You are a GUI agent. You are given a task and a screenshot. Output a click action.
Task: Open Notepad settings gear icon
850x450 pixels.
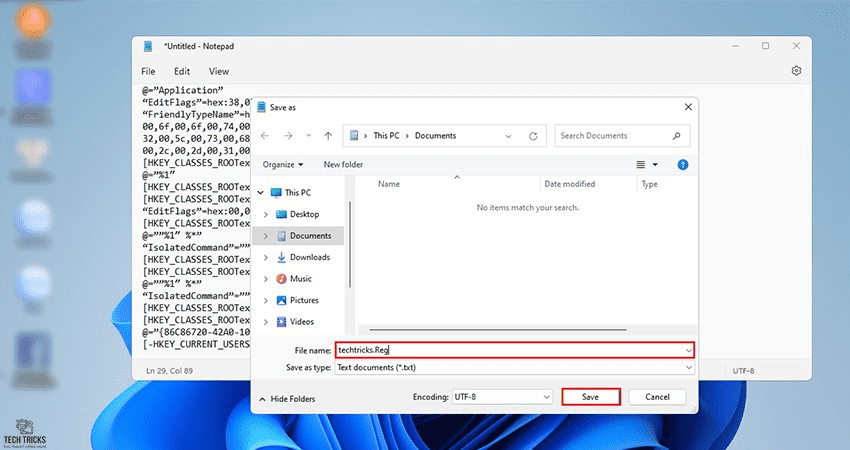796,71
